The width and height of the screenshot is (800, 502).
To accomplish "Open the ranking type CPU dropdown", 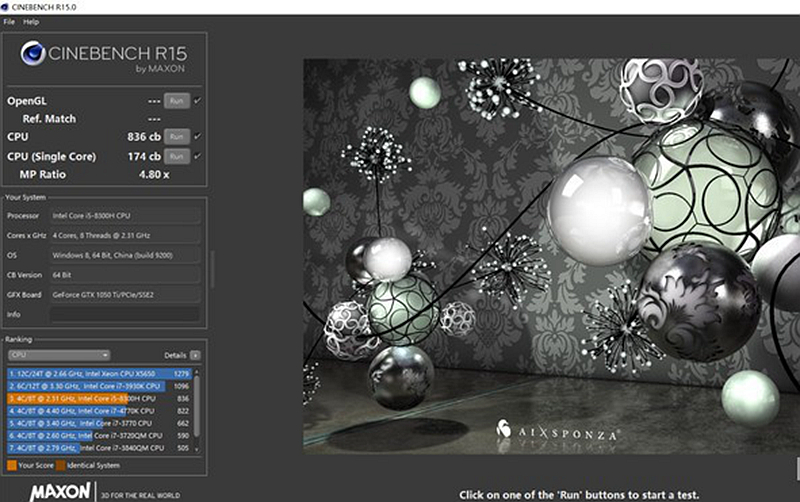I will [58, 355].
